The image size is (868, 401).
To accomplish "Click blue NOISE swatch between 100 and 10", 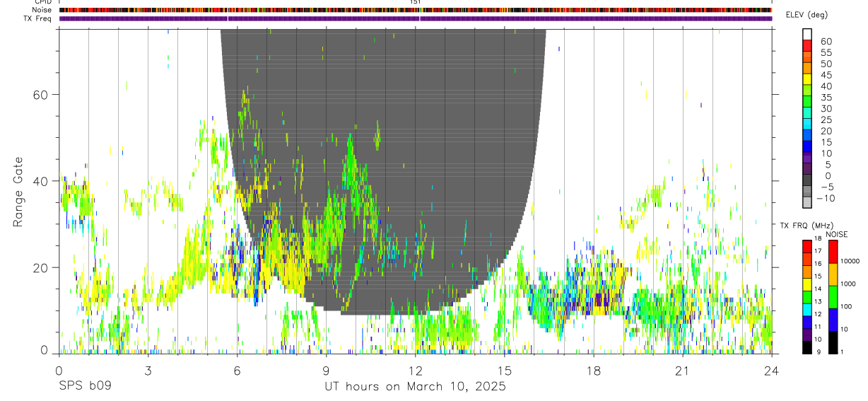I will 833,319.
